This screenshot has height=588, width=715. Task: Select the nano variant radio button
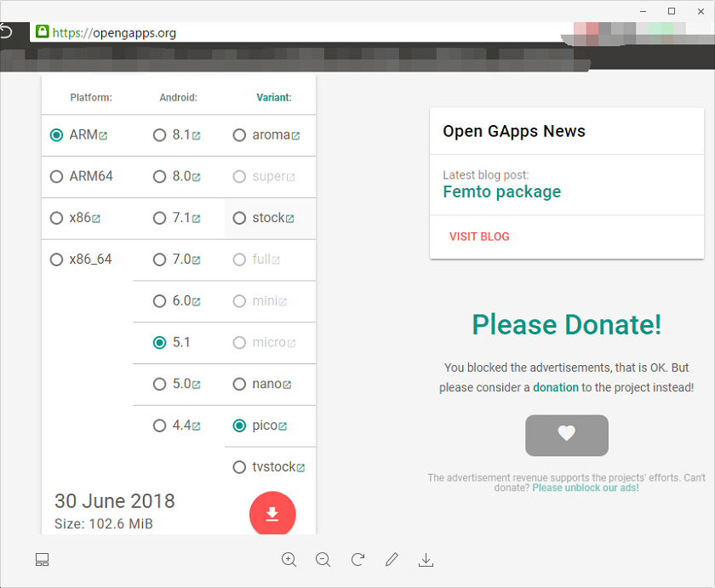pos(239,384)
